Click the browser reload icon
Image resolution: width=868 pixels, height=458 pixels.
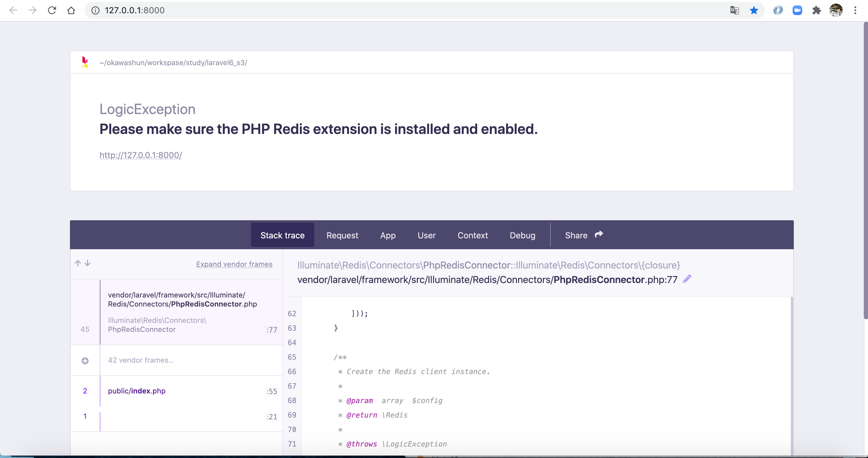pos(52,10)
